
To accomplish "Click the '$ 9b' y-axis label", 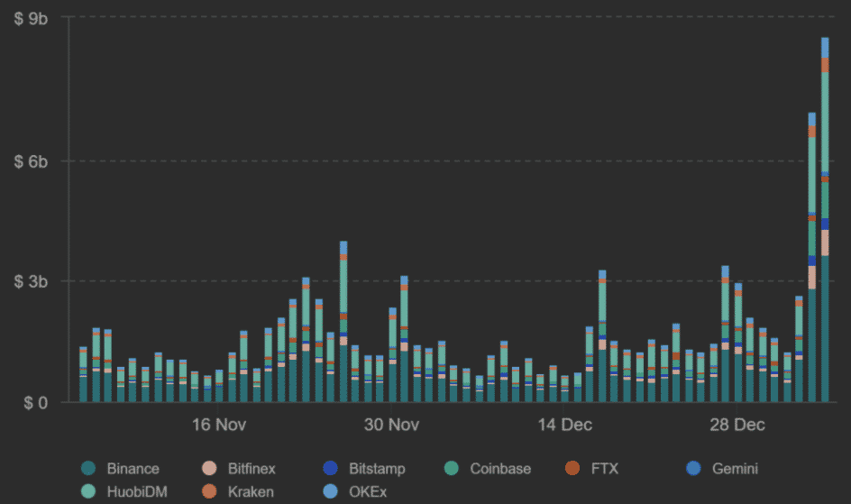I will (32, 19).
